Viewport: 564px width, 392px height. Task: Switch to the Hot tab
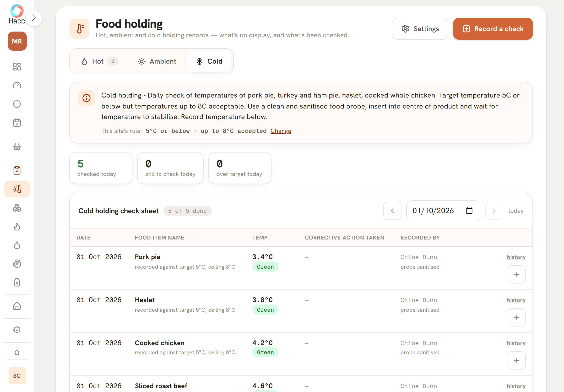[x=99, y=61]
